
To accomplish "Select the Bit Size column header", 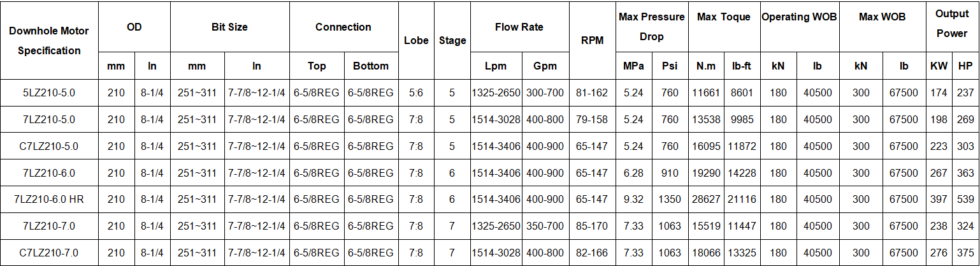I will [229, 27].
